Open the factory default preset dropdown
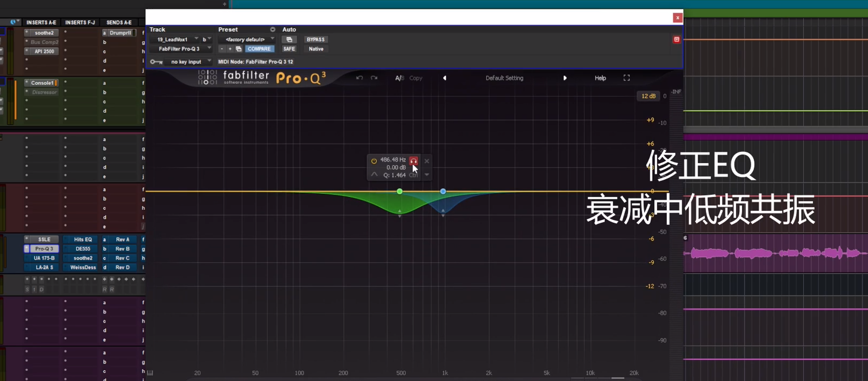The height and width of the screenshot is (381, 868). 246,39
